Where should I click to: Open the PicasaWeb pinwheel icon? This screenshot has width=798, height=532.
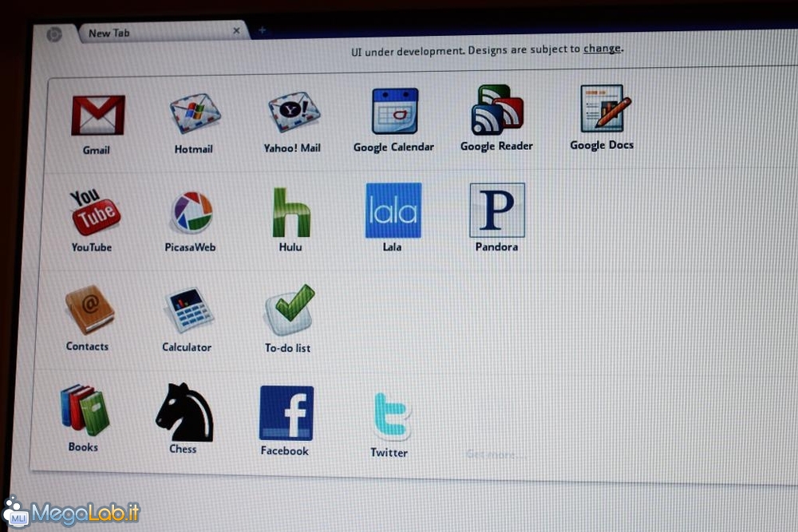[x=192, y=212]
